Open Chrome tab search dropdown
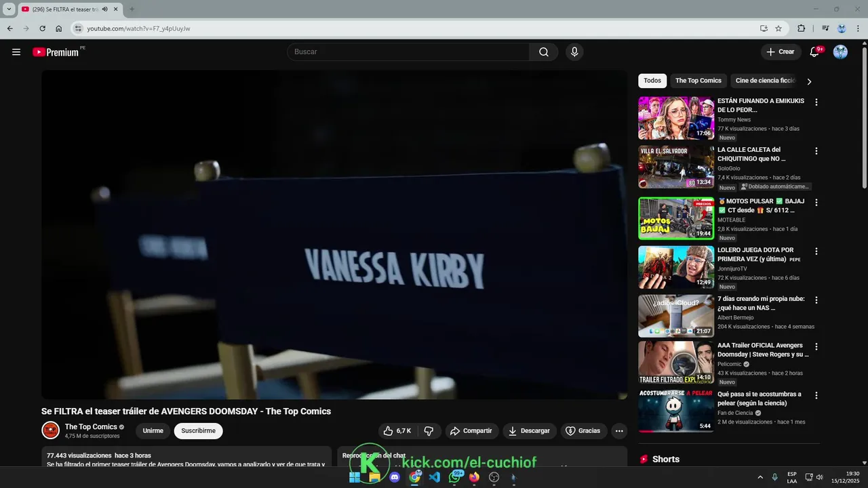 coord(9,9)
